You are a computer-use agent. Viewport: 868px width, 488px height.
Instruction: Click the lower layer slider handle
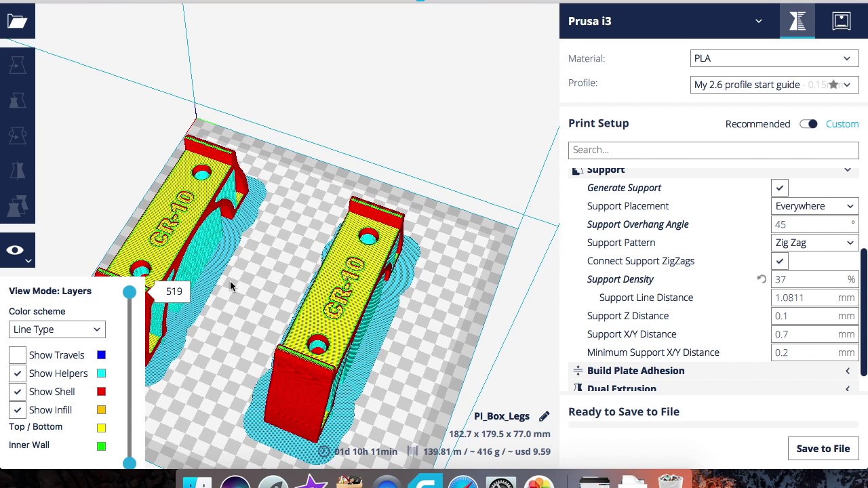click(x=130, y=463)
